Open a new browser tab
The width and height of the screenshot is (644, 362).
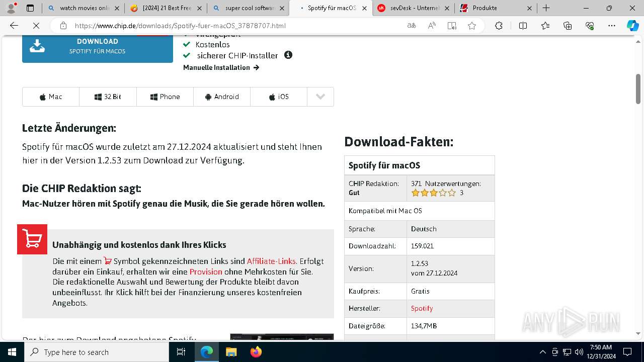coord(546,8)
